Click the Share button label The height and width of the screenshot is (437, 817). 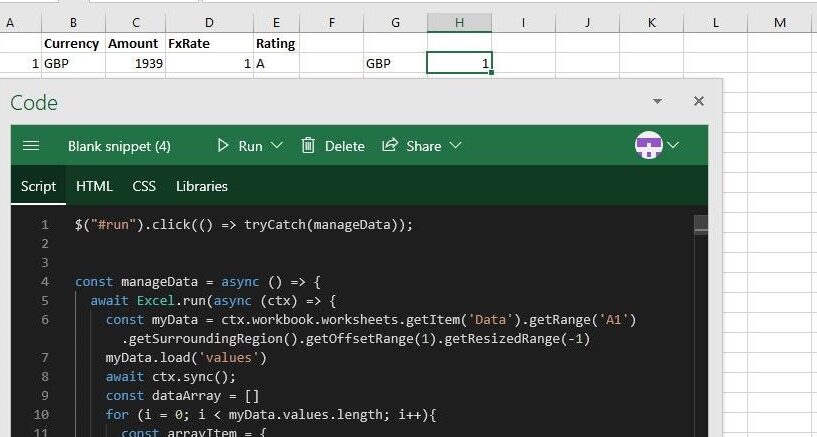click(424, 146)
